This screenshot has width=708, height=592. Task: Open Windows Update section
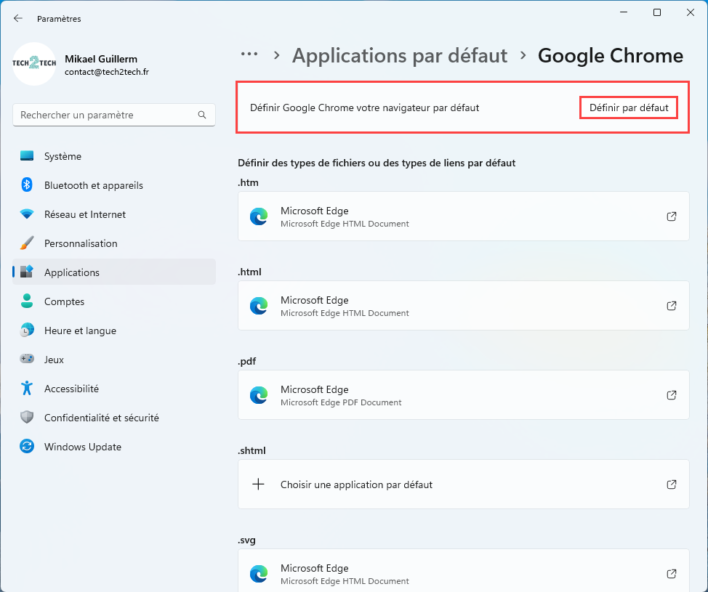[82, 446]
